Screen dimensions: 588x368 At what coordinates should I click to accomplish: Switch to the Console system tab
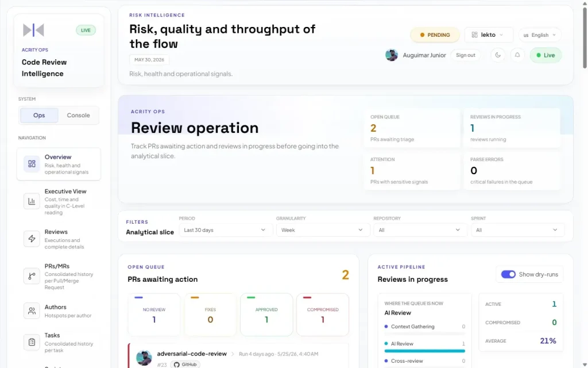pyautogui.click(x=78, y=115)
